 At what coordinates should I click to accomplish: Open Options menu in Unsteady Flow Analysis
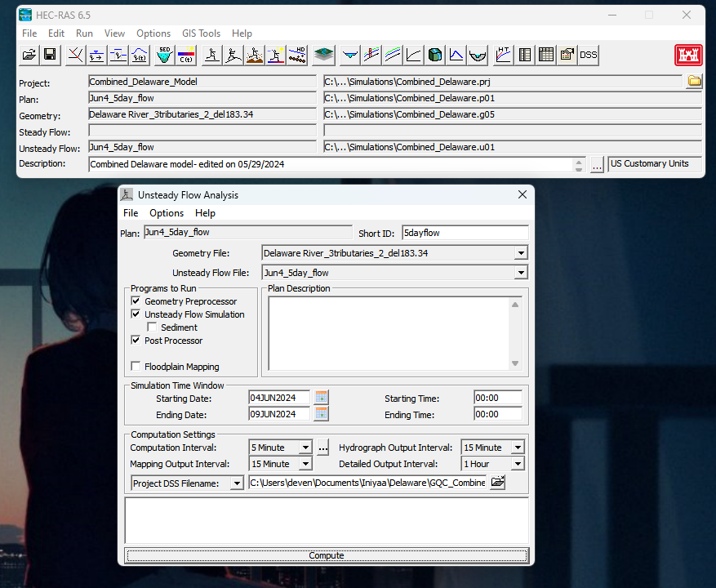[x=167, y=213]
